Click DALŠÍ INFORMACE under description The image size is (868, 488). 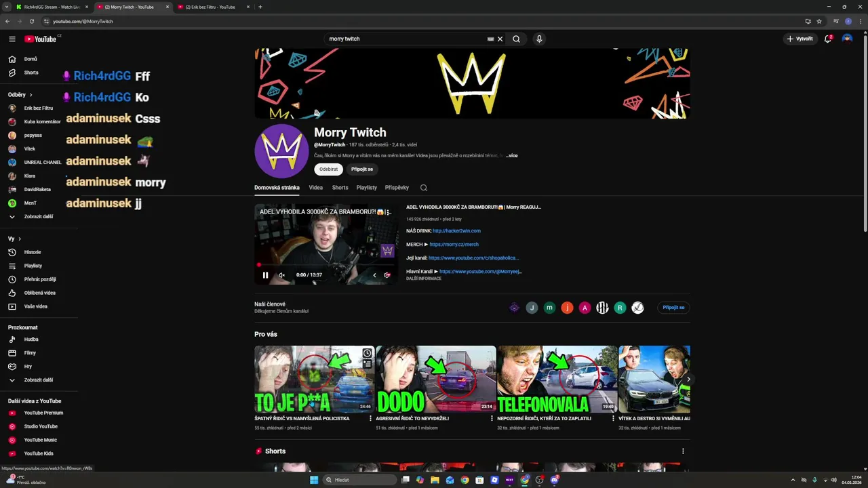click(x=424, y=279)
